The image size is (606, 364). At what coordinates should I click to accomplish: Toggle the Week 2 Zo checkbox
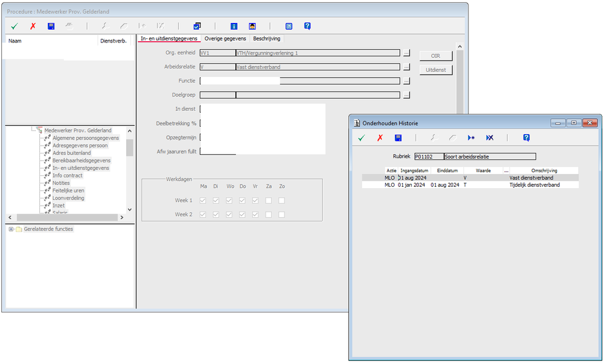[x=281, y=215]
